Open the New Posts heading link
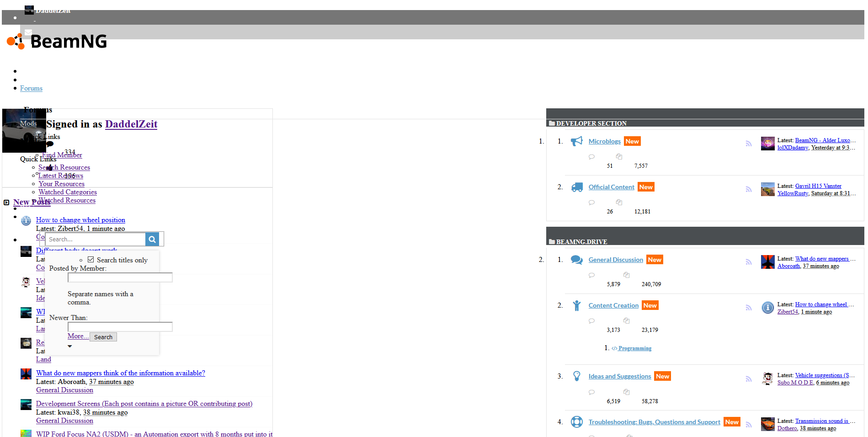 click(32, 202)
